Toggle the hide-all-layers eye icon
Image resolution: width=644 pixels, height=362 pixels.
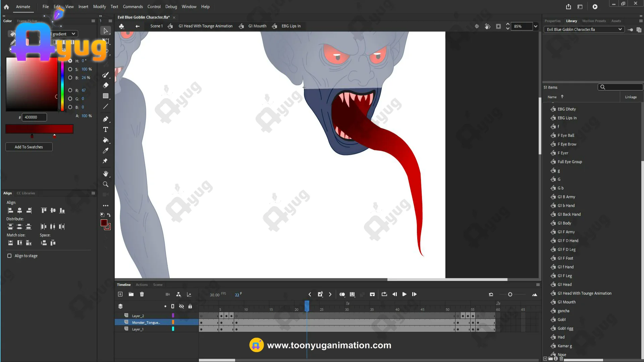pos(181,306)
